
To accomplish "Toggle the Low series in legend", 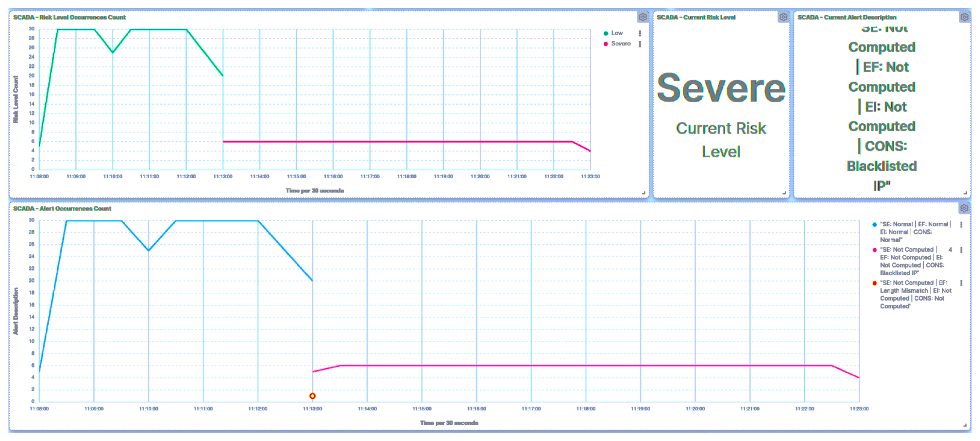I will pos(617,33).
